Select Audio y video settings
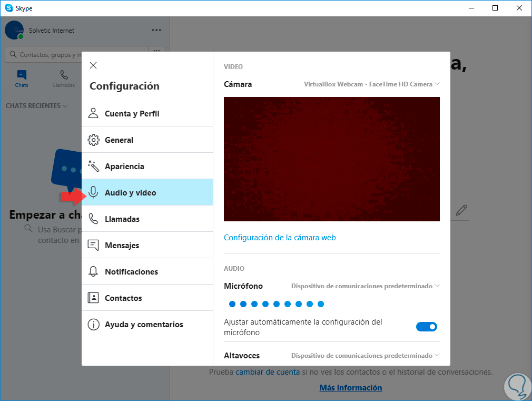The width and height of the screenshot is (532, 401). [147, 192]
